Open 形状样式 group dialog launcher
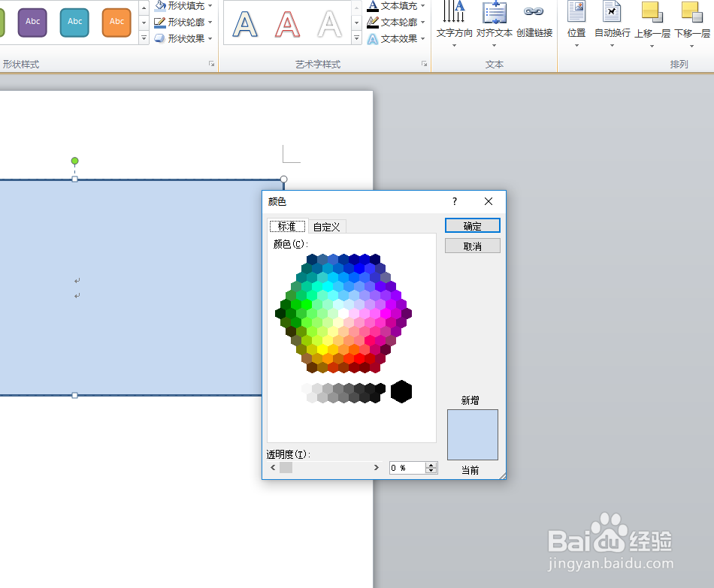This screenshot has width=714, height=588. pos(212,64)
